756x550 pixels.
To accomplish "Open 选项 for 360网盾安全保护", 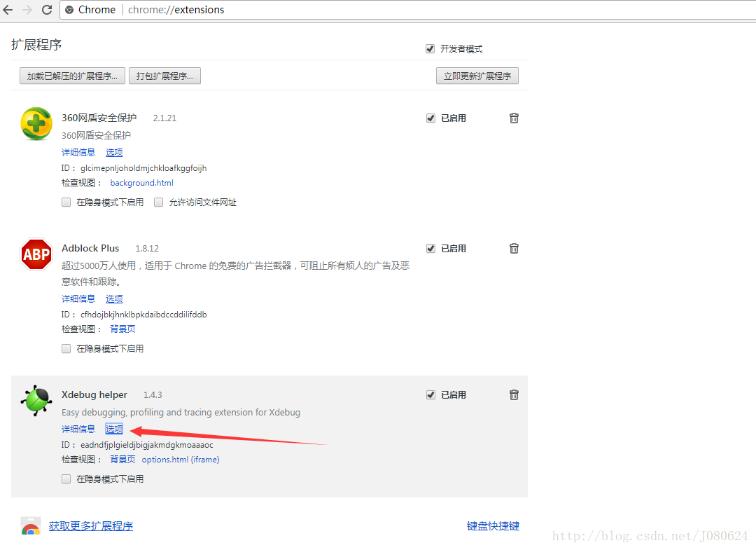I will pyautogui.click(x=114, y=153).
